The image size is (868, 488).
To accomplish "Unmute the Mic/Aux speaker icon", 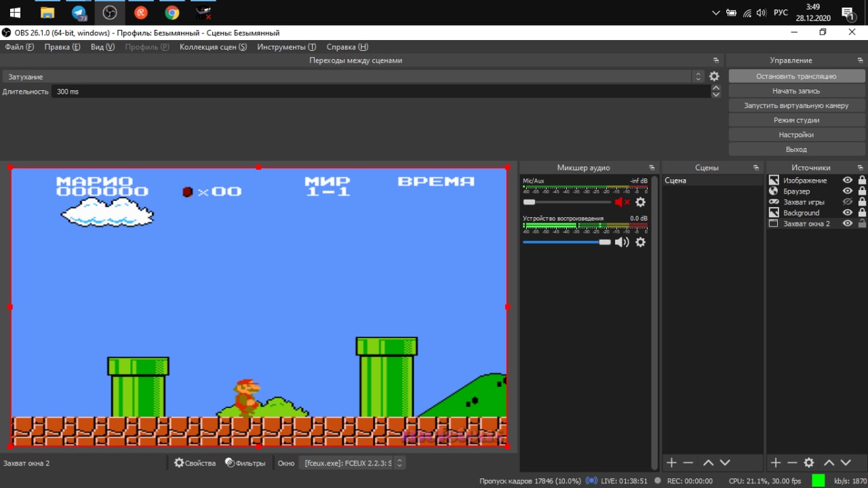I will pyautogui.click(x=622, y=202).
